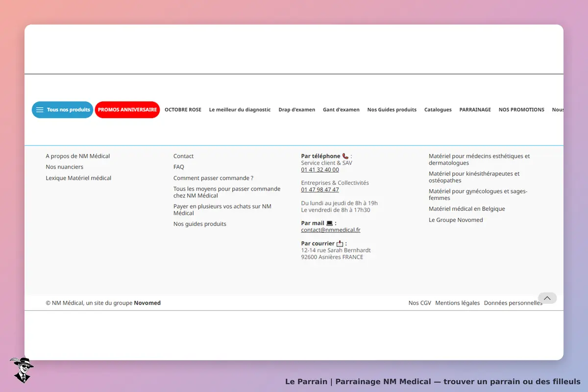Open Nos Guides produits in navigation bar
This screenshot has width=588, height=392.
(x=392, y=110)
